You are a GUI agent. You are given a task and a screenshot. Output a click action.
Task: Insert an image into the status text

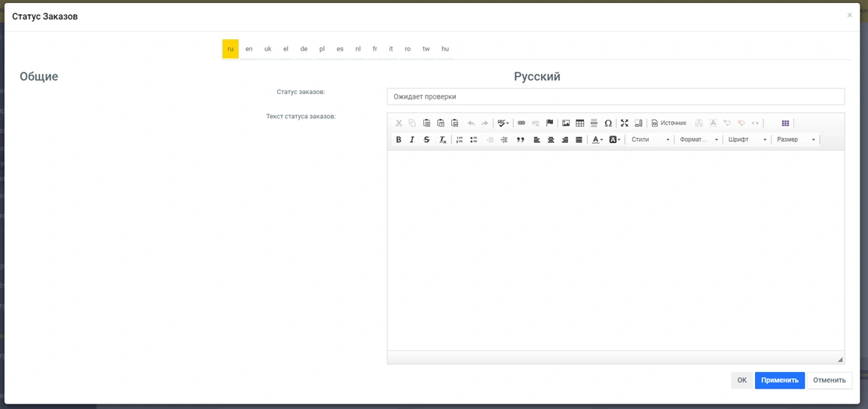click(x=566, y=123)
